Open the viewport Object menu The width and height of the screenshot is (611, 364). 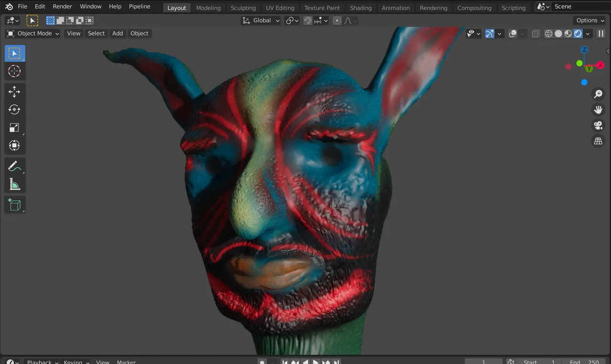click(x=139, y=33)
